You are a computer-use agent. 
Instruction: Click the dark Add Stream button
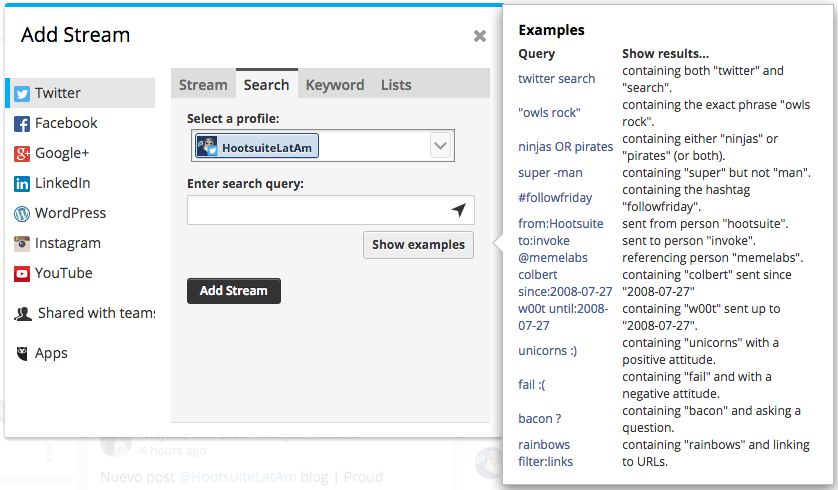coord(234,291)
